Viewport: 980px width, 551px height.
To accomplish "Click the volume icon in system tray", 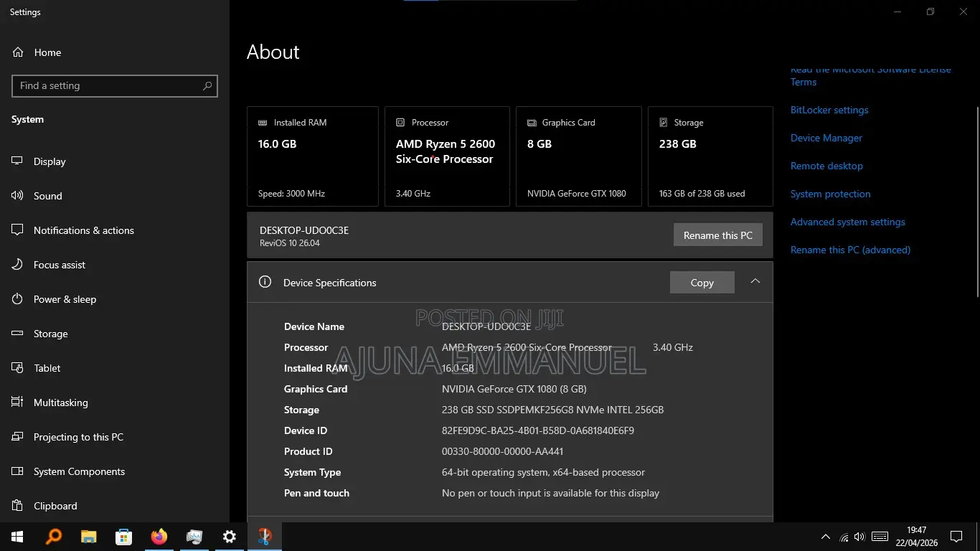I will tap(859, 537).
